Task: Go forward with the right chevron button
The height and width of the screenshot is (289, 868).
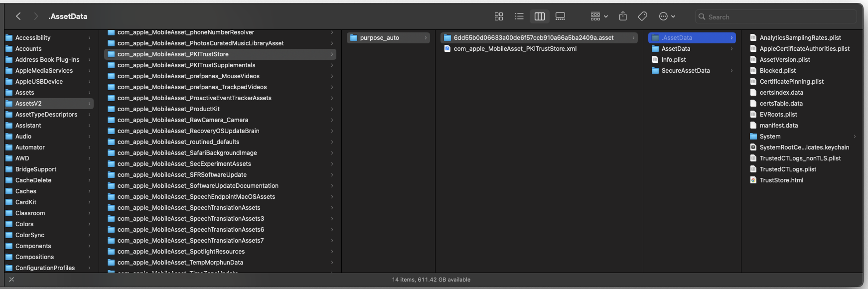Action: click(35, 16)
